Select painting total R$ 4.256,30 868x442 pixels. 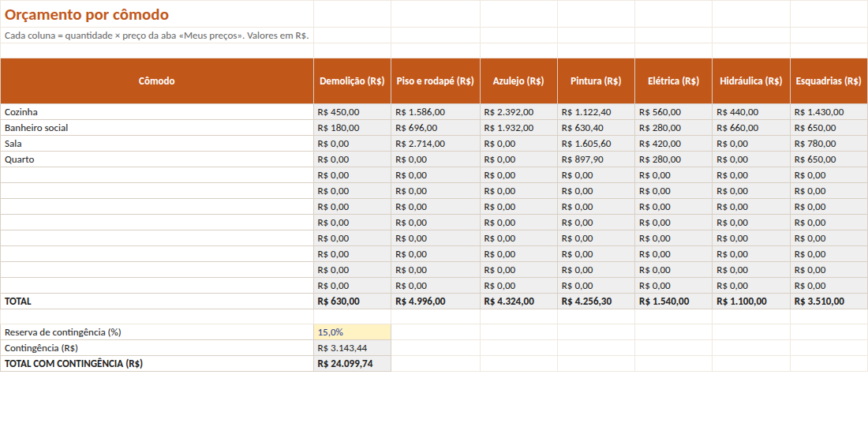pos(597,302)
